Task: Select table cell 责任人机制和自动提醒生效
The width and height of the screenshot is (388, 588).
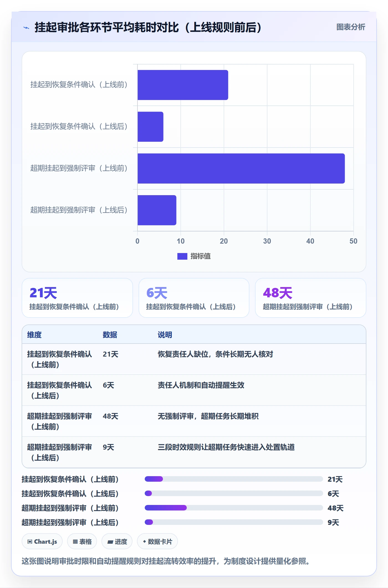Action: click(x=201, y=385)
